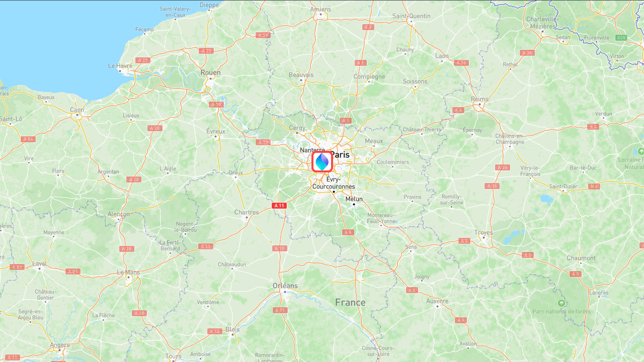The width and height of the screenshot is (644, 362).
Task: Select the A 71 shield below Orléans
Action: 280,310
